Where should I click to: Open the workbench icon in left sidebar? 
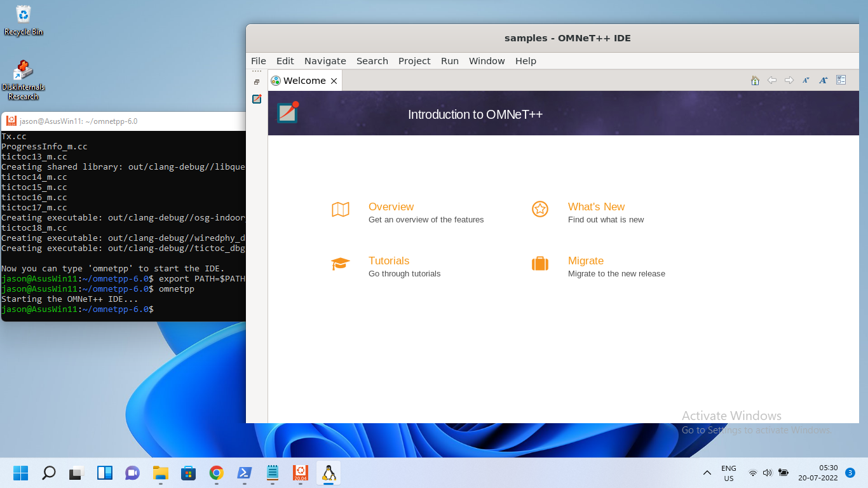point(257,99)
